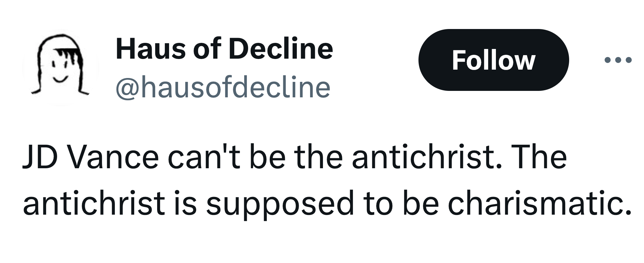Screen dimensions: 644x263
Task: Click the word "Follow" on the black pill button
Action: pos(494,60)
